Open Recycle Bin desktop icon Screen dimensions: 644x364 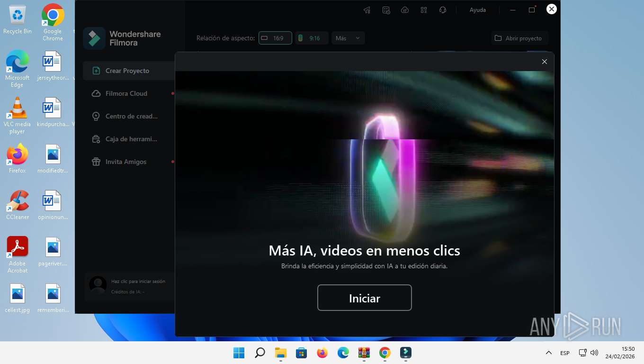[x=18, y=19]
